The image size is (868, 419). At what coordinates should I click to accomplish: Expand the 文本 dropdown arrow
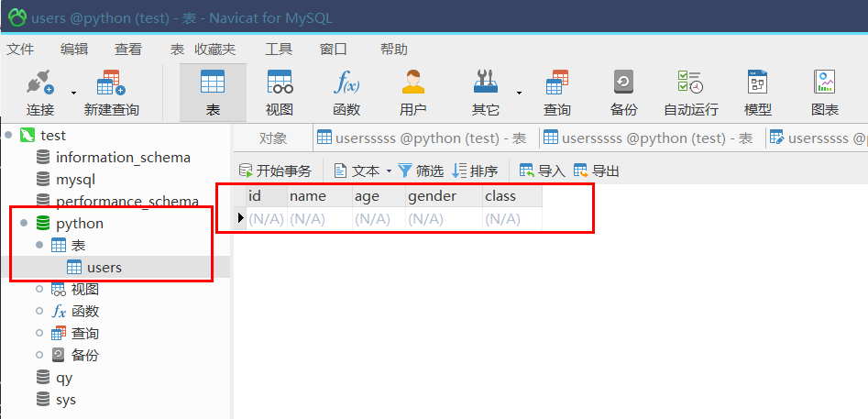point(389,171)
